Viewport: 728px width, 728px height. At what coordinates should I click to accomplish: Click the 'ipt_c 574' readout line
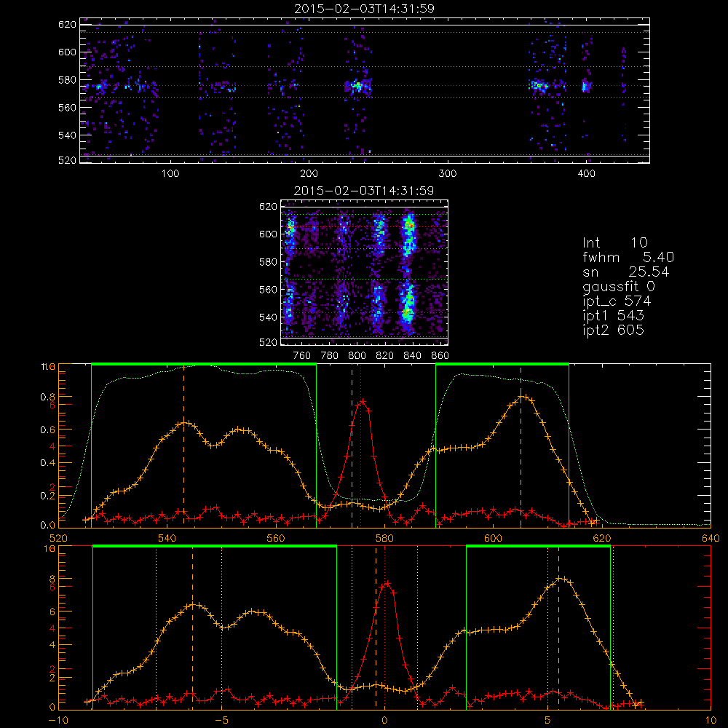pos(617,301)
